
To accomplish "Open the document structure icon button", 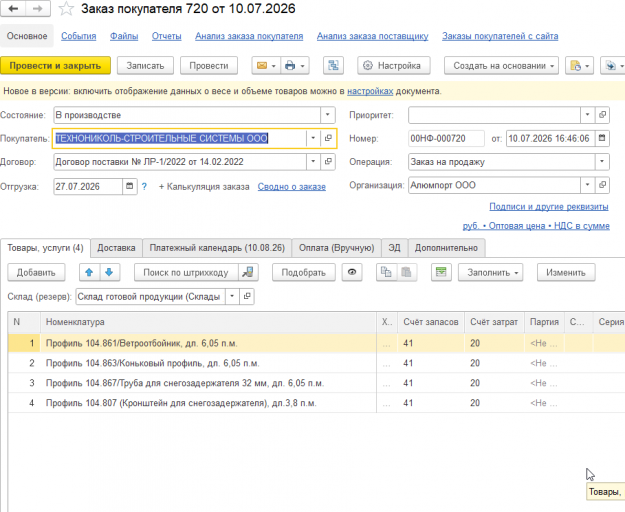I will [333, 66].
